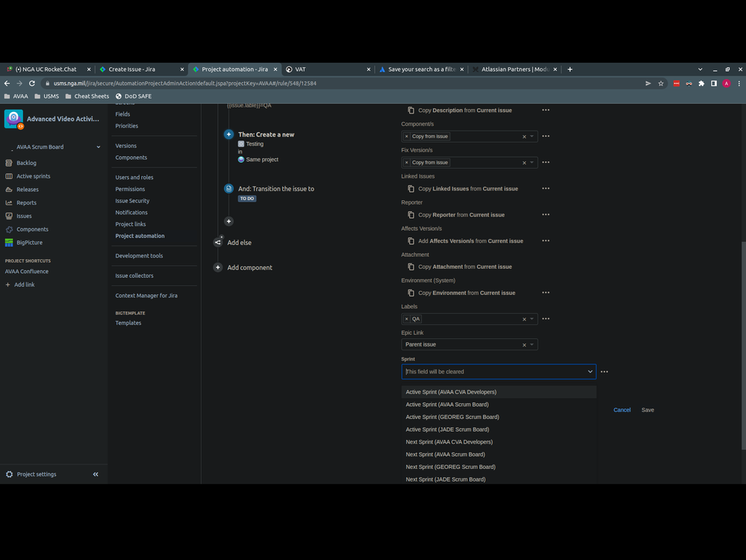746x560 pixels.
Task: Select Next Sprint (JADE Scrum Board) option
Action: coord(446,479)
